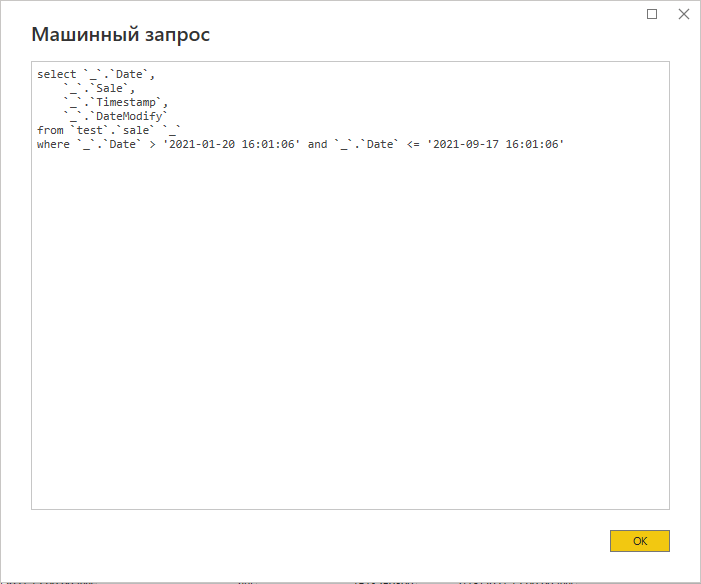Click the `test` schema name
The height and width of the screenshot is (584, 701).
point(89,130)
